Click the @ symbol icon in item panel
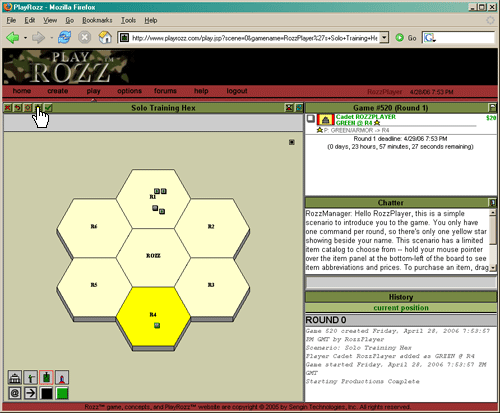 pyautogui.click(x=15, y=393)
